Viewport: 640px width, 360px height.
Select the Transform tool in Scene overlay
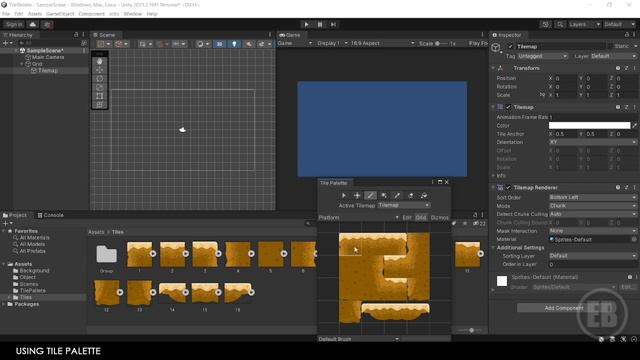[100, 105]
